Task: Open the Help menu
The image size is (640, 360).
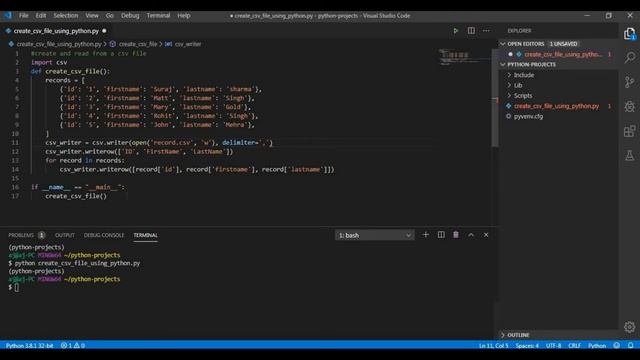Action: tap(184, 16)
